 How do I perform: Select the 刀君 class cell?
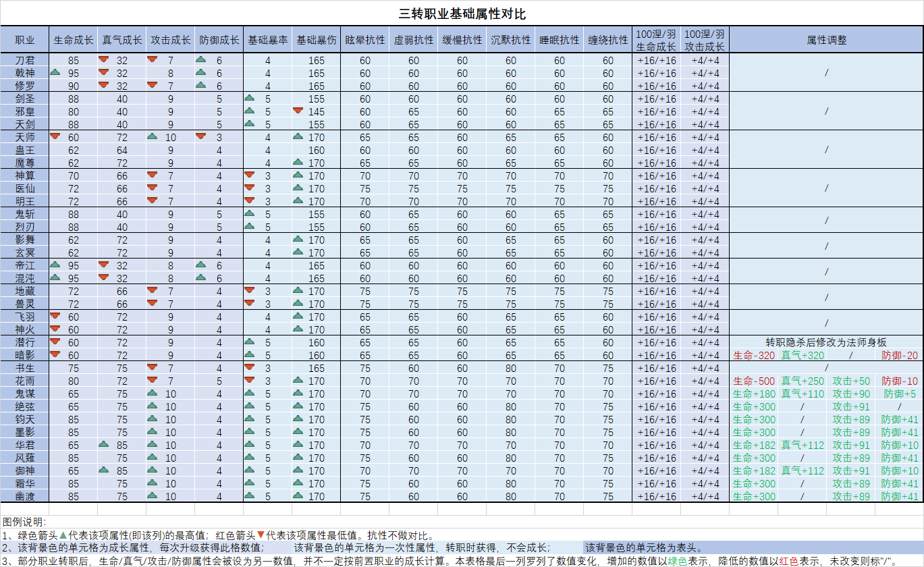[25, 60]
